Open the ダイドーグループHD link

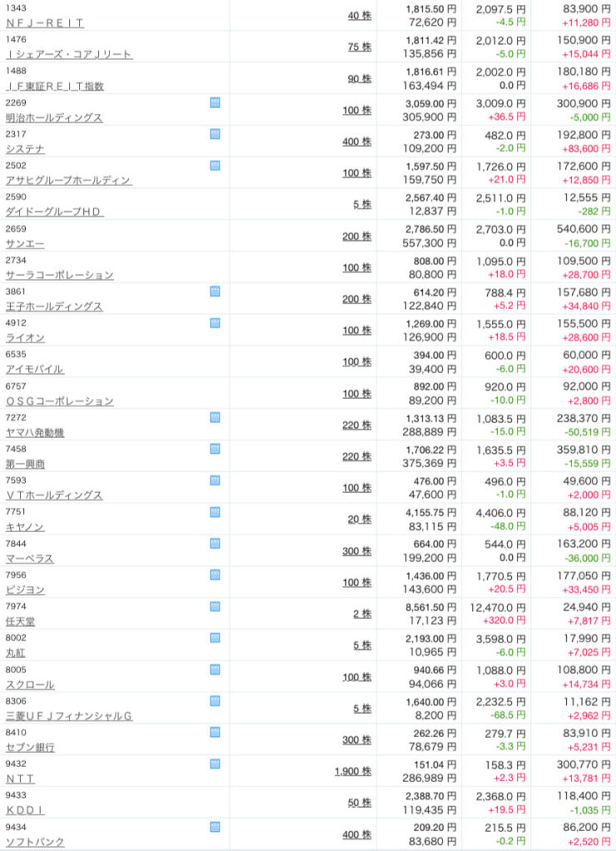(x=54, y=213)
